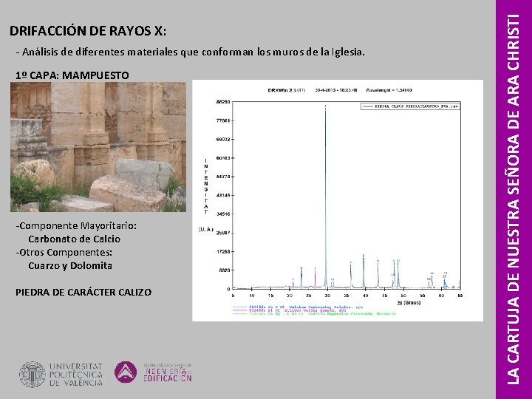Image resolution: width=532 pixels, height=399 pixels.
Task: Click the y-axis value '77641'
Action: [x=223, y=120]
